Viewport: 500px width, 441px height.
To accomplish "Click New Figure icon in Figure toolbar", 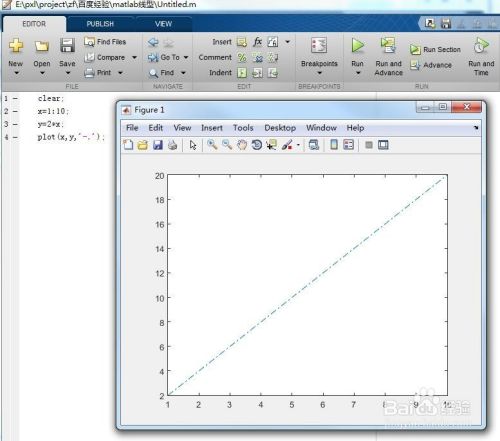I will point(128,145).
